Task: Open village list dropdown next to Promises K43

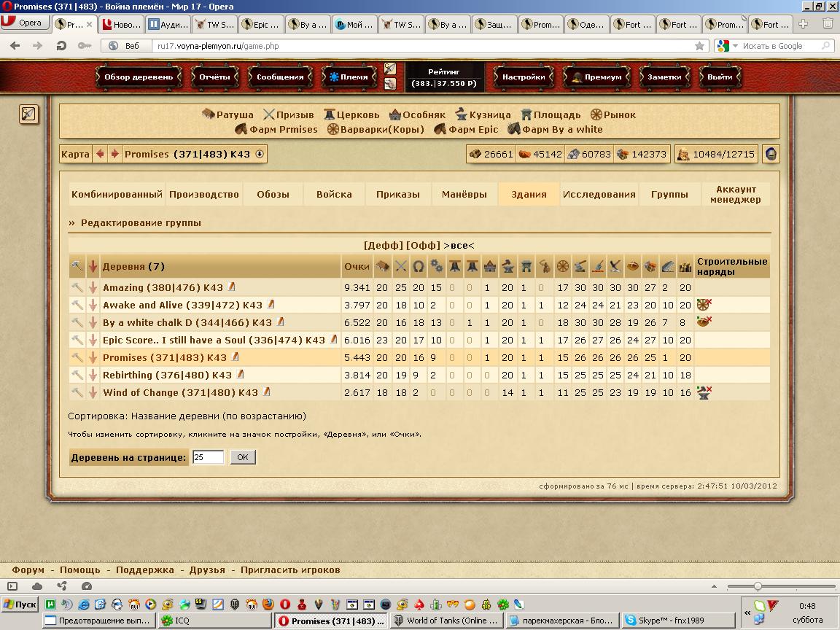Action: coord(260,154)
